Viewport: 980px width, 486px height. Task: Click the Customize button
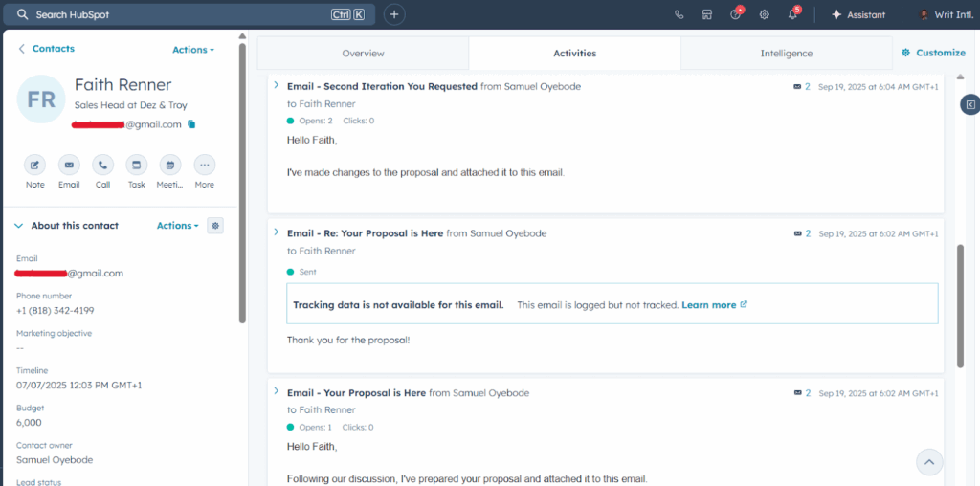coord(933,53)
